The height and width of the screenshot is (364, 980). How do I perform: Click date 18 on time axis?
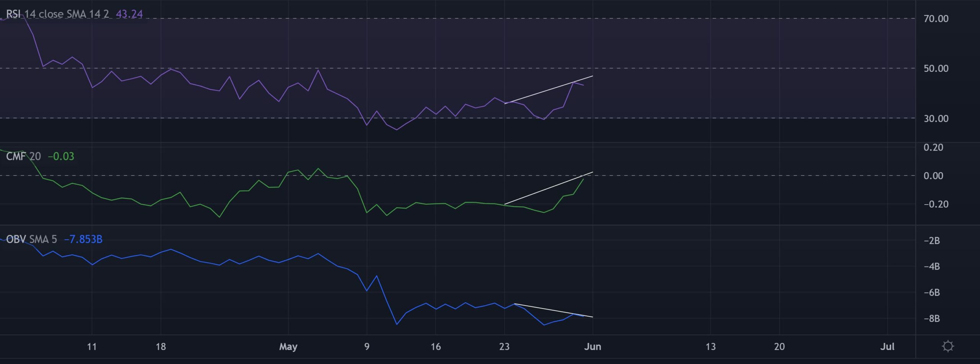pyautogui.click(x=161, y=347)
